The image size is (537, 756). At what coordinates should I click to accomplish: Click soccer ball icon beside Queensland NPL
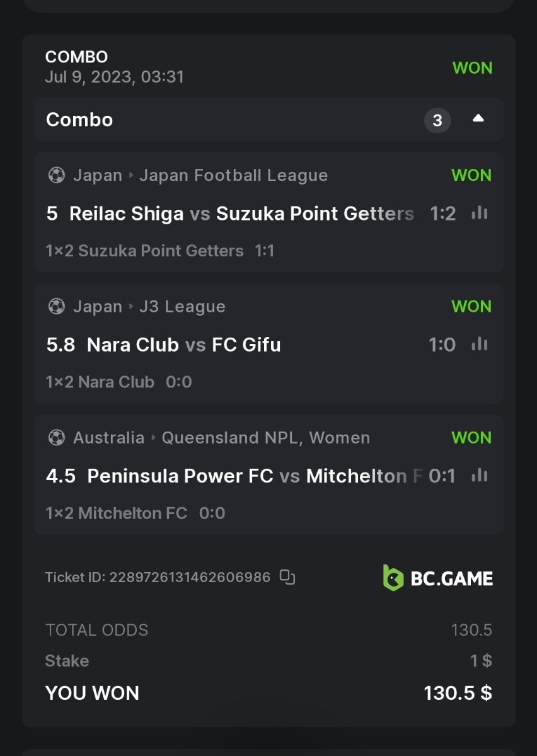56,437
